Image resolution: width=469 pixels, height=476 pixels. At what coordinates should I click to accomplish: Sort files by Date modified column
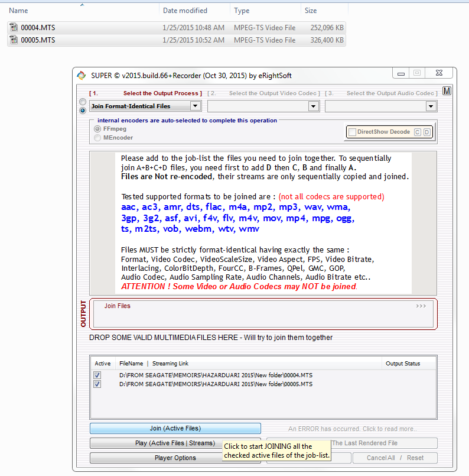[185, 11]
